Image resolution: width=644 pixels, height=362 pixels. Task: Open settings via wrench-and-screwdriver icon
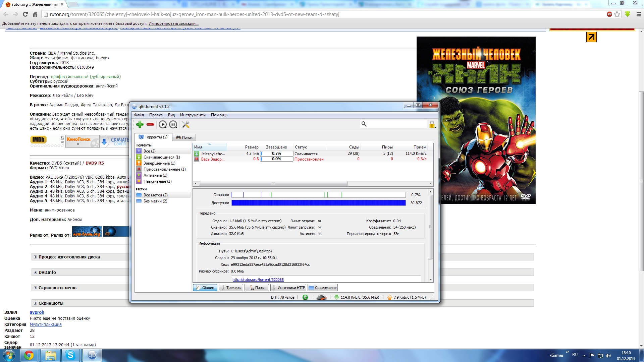[185, 125]
